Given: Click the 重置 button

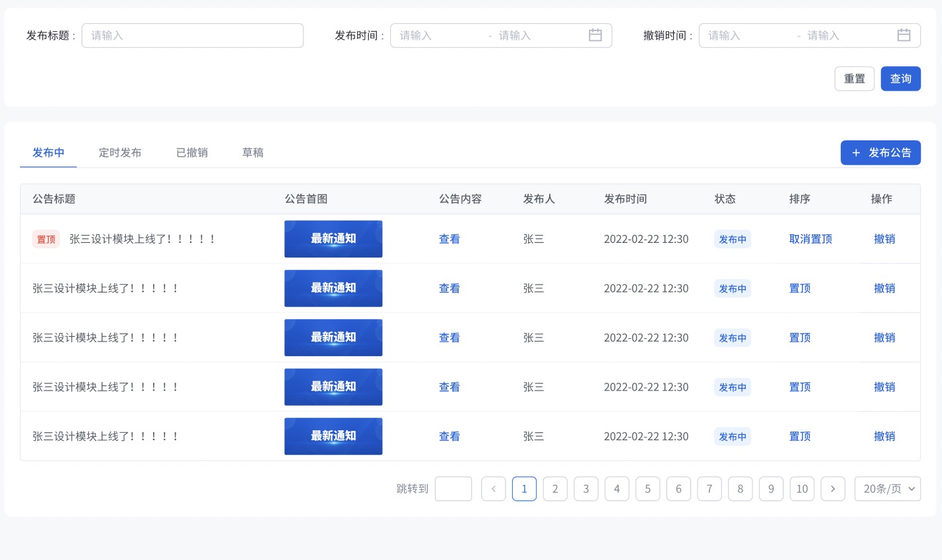Looking at the screenshot, I should point(855,79).
